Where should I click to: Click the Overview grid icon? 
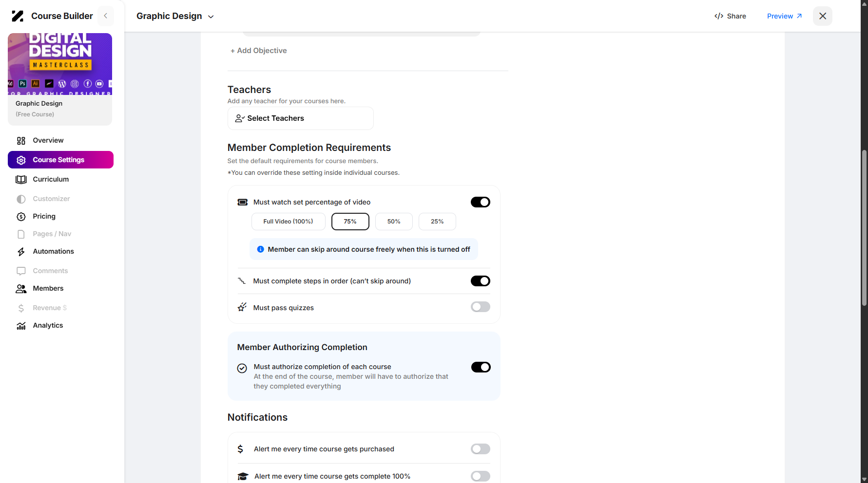(21, 141)
